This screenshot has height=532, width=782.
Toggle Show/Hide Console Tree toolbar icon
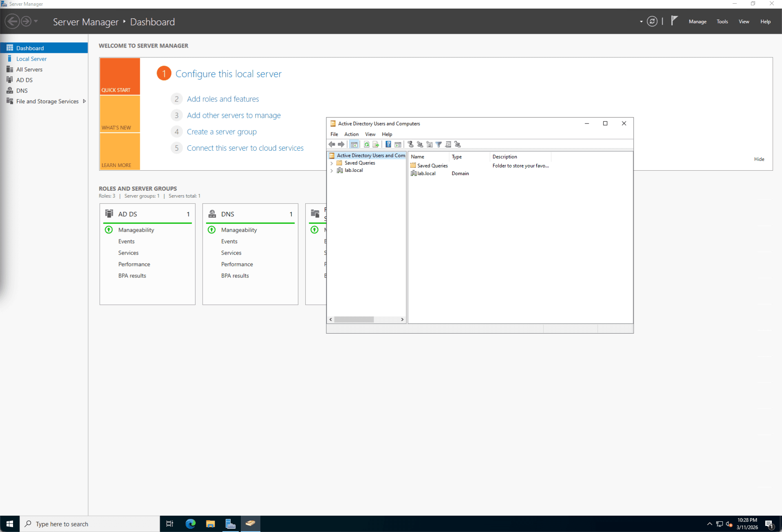[x=354, y=144]
